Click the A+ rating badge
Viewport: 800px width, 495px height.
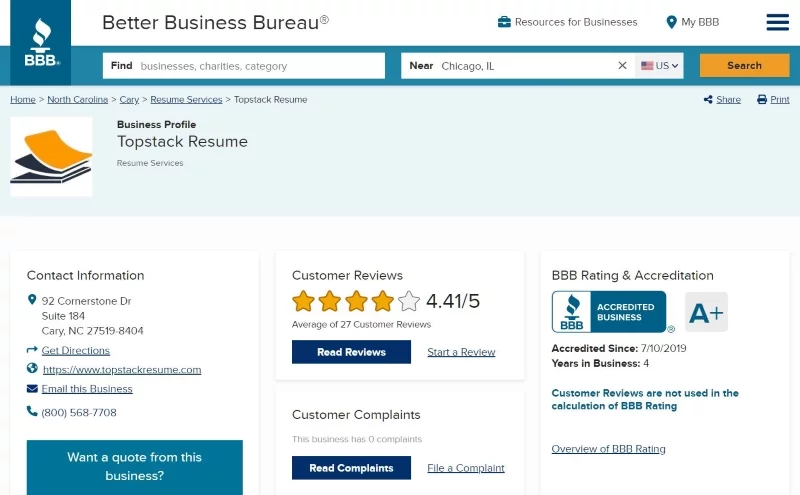(x=706, y=312)
